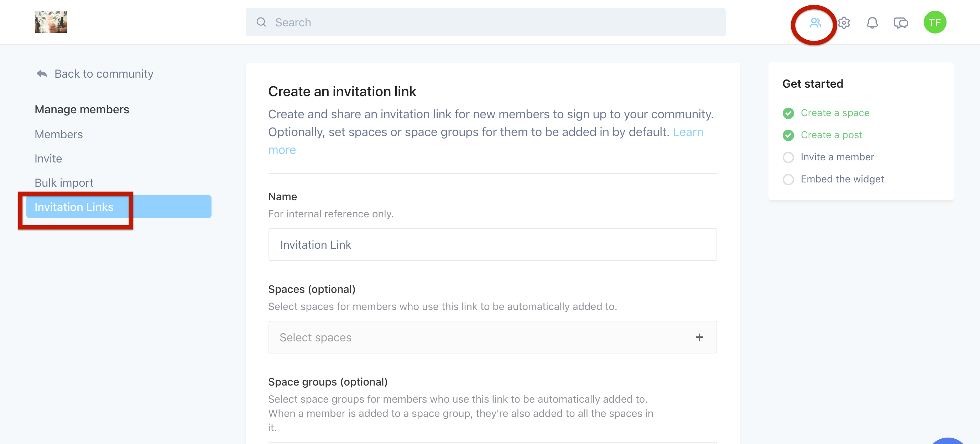Click the community logo thumbnail

[51, 22]
